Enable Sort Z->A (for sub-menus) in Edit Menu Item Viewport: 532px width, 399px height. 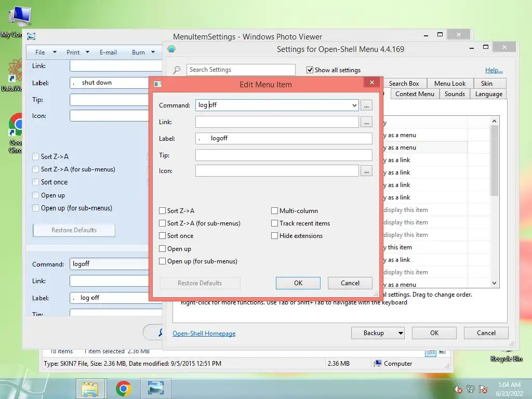point(163,223)
